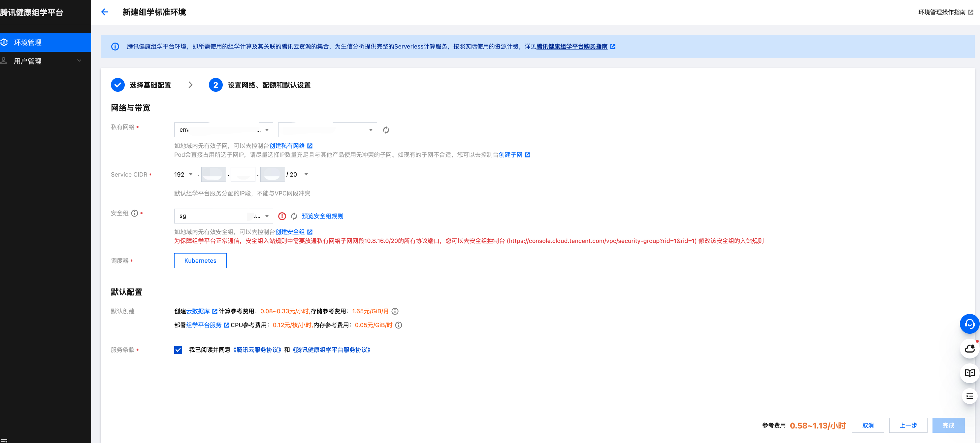Click the 上一步 button
The height and width of the screenshot is (443, 980).
pyautogui.click(x=908, y=425)
